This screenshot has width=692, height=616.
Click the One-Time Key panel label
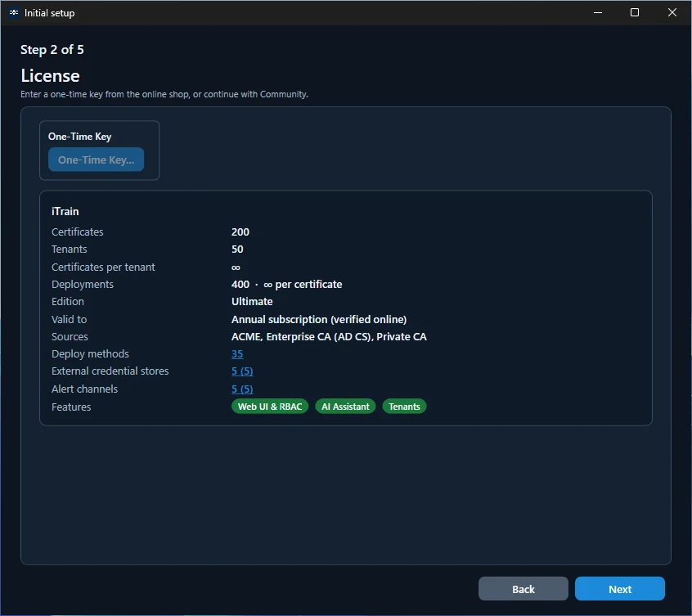coord(79,137)
